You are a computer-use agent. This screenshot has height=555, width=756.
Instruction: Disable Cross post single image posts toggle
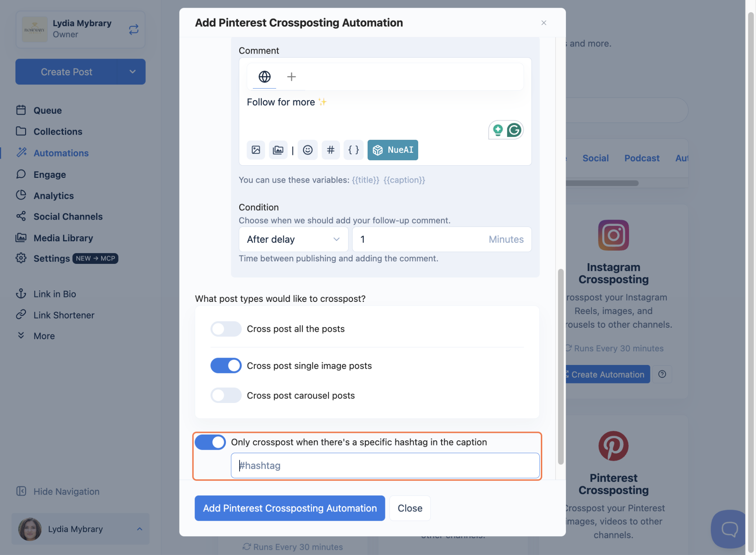pyautogui.click(x=226, y=366)
